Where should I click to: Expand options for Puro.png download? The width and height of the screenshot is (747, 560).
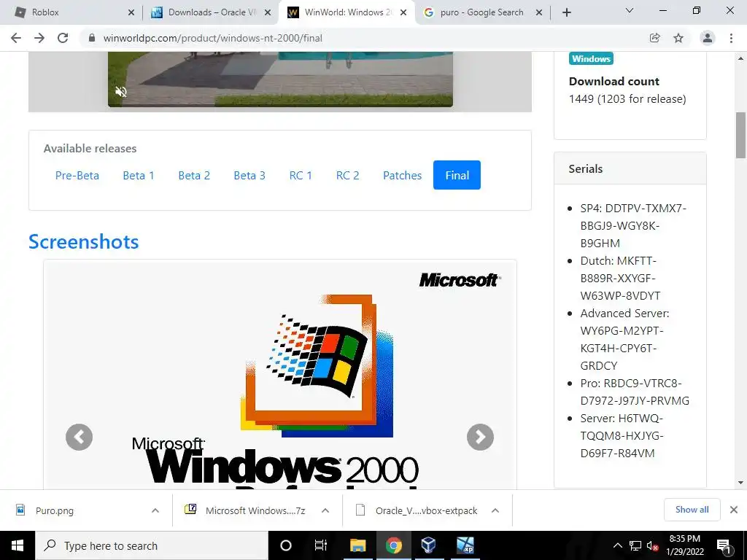click(x=155, y=510)
